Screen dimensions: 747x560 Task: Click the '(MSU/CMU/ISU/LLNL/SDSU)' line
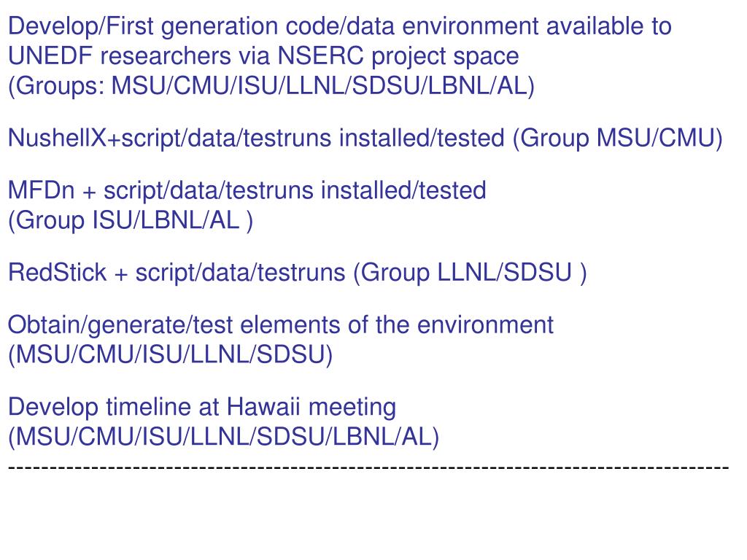pos(171,355)
